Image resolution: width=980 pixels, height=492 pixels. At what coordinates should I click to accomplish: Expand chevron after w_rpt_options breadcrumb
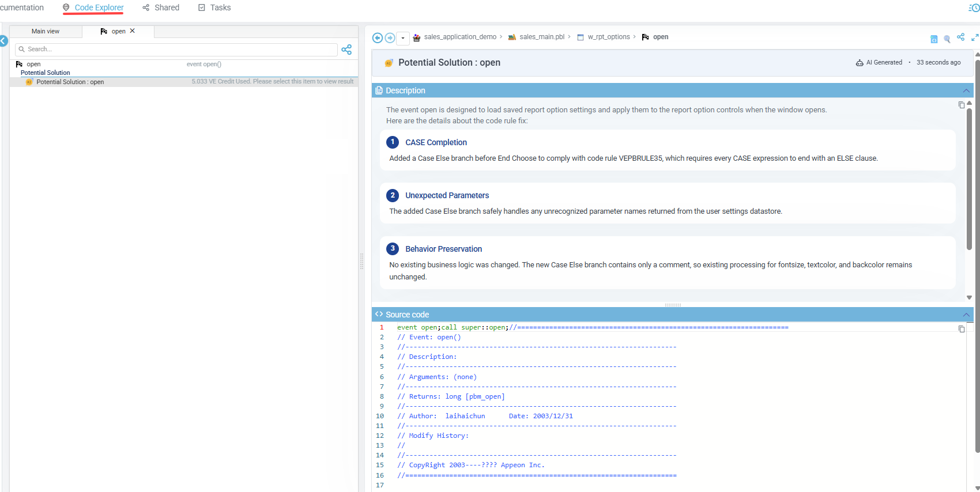coord(634,37)
